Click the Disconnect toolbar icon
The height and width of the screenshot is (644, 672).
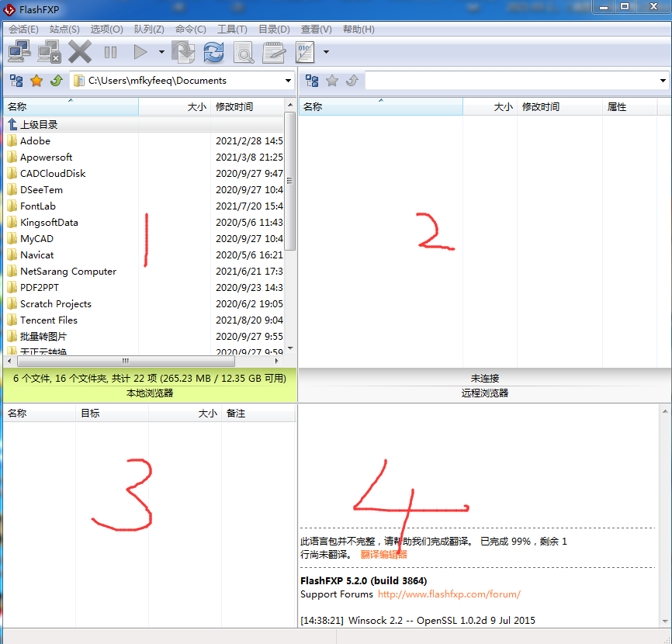click(x=50, y=52)
